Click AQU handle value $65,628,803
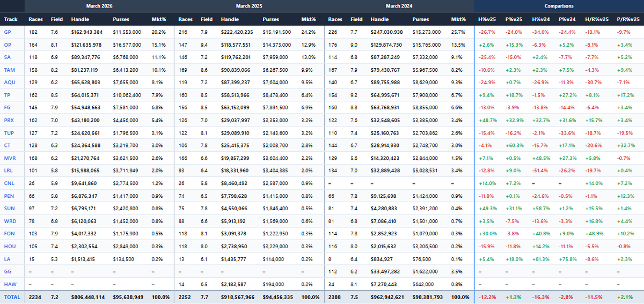Viewport: 644px width, 304px height. click(x=85, y=82)
